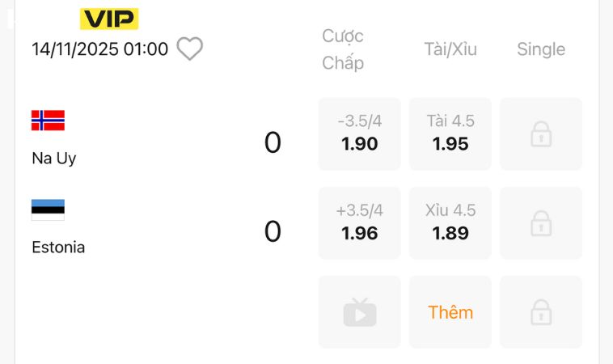613x364 pixels.
Task: Click the lock icon in Estonia row
Action: tap(540, 223)
